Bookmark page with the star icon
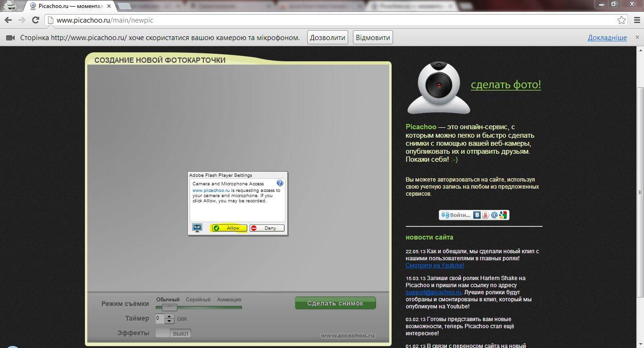This screenshot has width=644, height=348. 622,20
